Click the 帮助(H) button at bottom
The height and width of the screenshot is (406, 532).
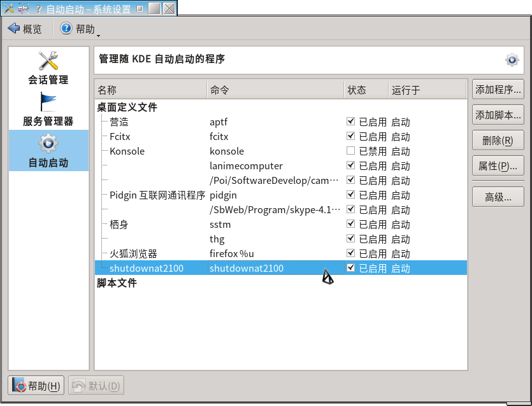click(x=36, y=386)
